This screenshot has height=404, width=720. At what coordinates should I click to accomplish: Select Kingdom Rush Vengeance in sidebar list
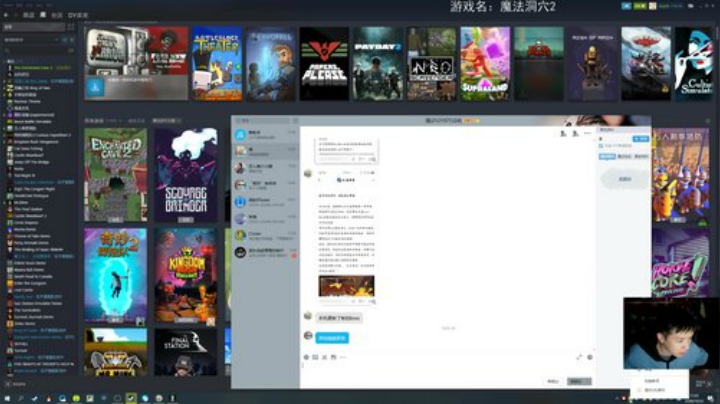click(36, 142)
